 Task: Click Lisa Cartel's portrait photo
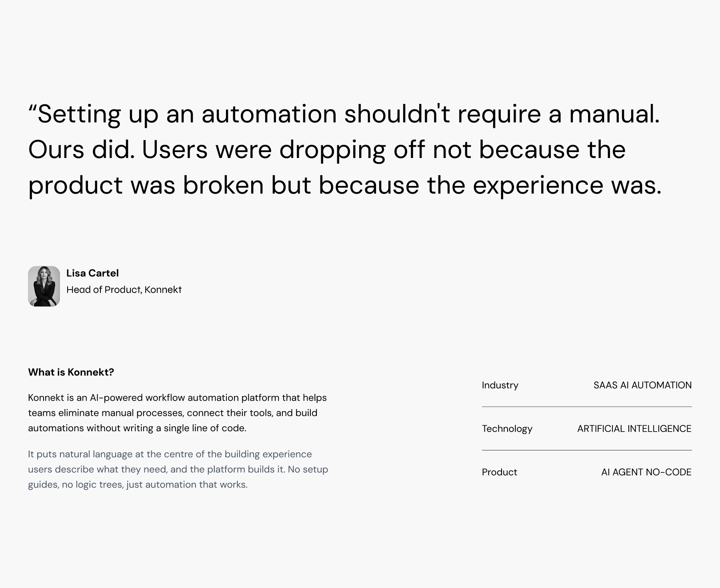tap(44, 286)
